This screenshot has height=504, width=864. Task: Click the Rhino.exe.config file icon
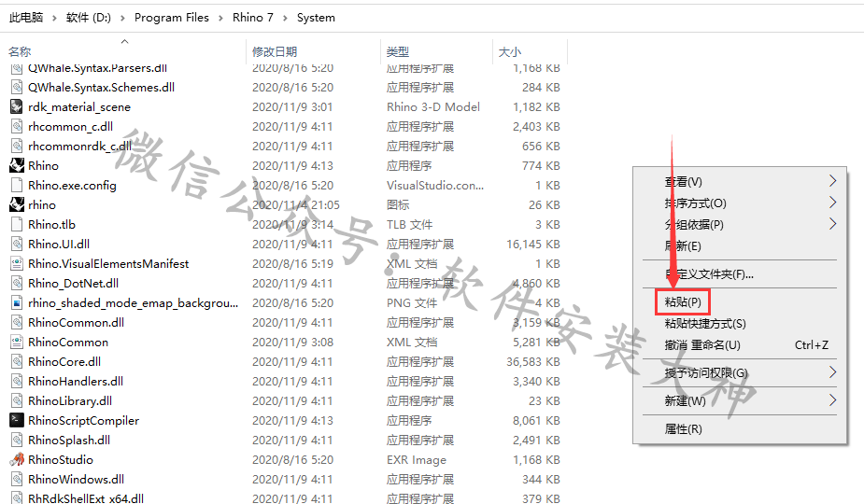[17, 185]
